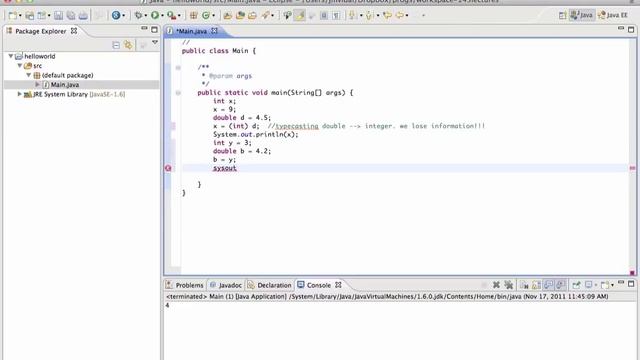Collapse All in Package Explorer toolbar
Screen dimensions: 640x360
(x=116, y=45)
